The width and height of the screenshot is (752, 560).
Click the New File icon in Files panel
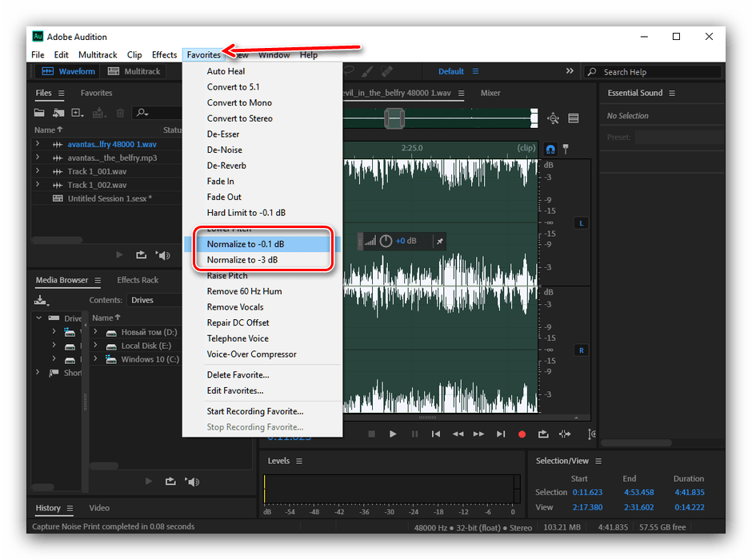pyautogui.click(x=77, y=114)
